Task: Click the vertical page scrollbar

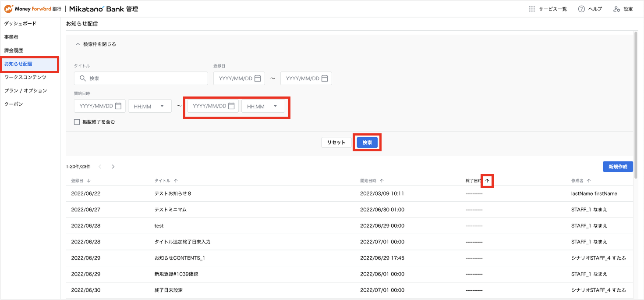Action: coord(636,105)
